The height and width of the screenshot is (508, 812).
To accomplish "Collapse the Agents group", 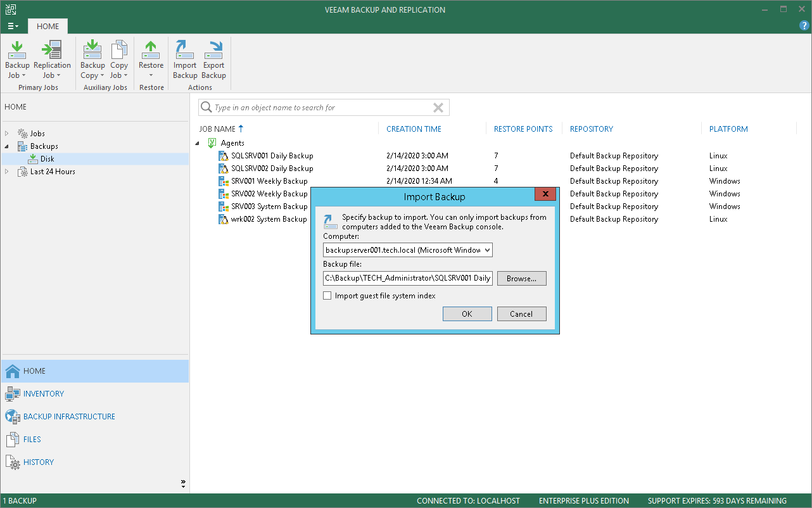I will pos(198,143).
